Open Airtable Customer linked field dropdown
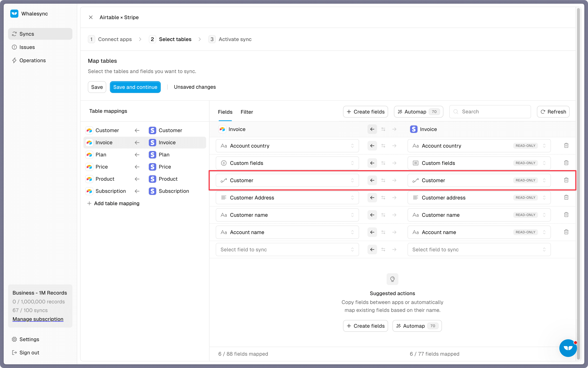588x368 pixels. (287, 180)
